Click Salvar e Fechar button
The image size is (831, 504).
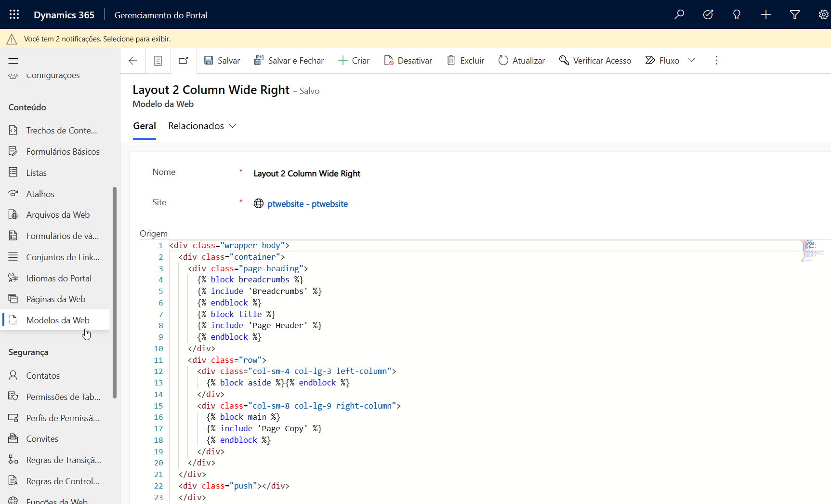tap(289, 61)
